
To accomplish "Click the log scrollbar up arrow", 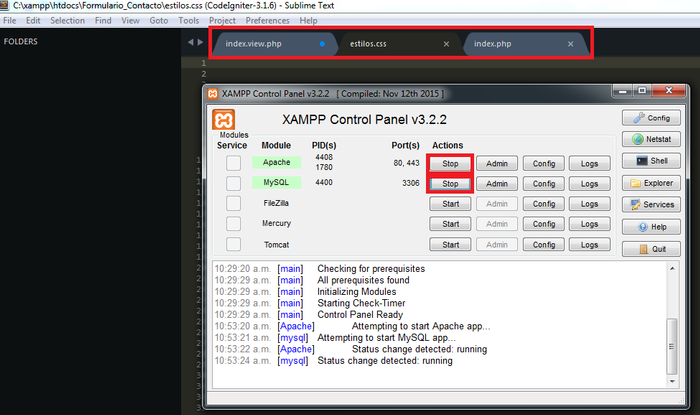I will pos(672,268).
